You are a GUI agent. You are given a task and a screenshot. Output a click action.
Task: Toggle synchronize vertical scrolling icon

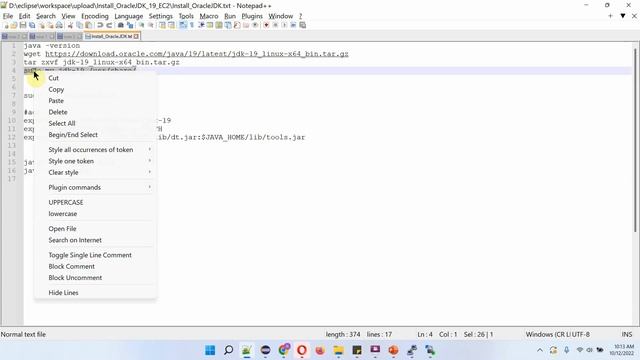point(162,25)
